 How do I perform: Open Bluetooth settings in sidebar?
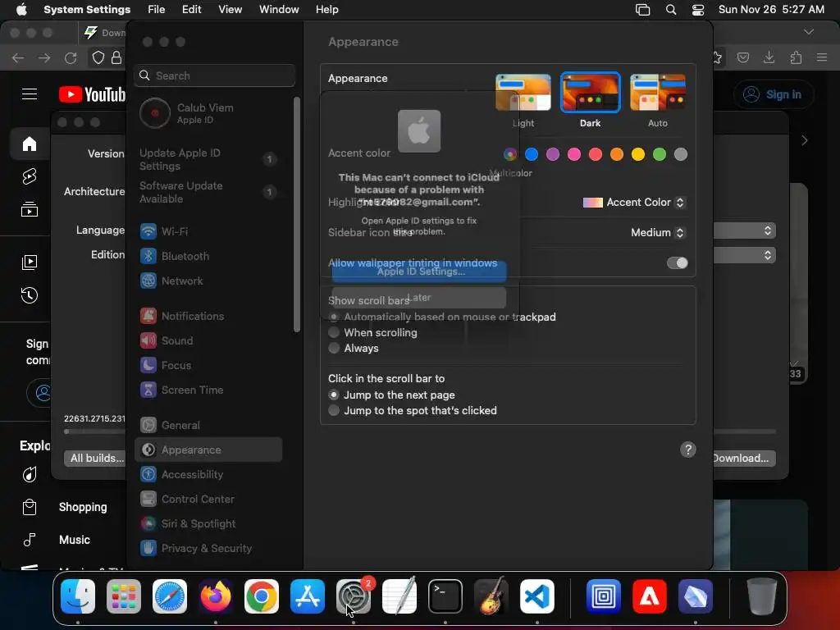tap(208, 256)
